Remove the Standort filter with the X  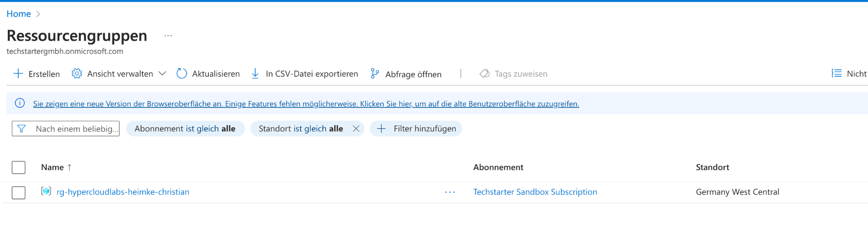[356, 129]
